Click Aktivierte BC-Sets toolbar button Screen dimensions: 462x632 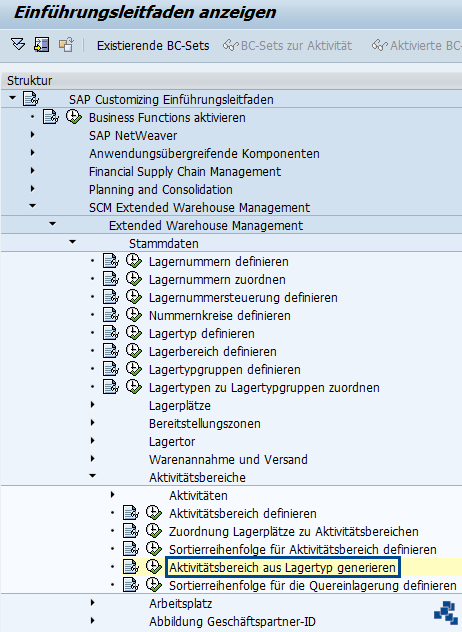point(416,46)
